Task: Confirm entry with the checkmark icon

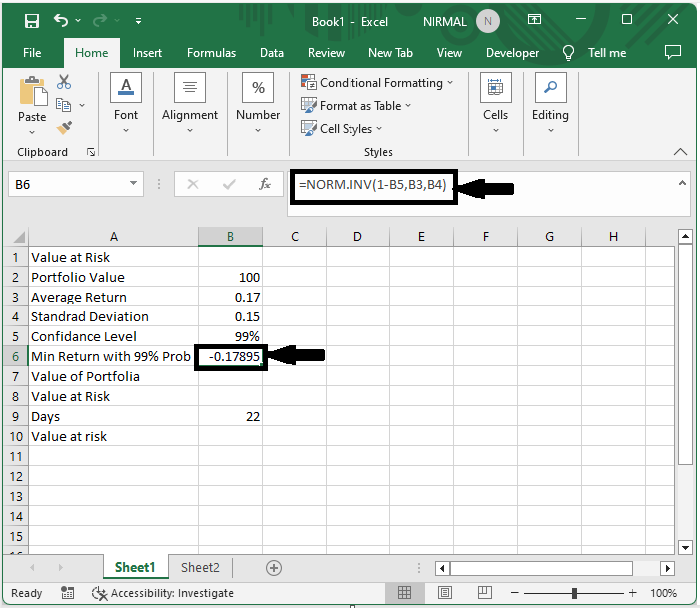Action: (x=229, y=184)
